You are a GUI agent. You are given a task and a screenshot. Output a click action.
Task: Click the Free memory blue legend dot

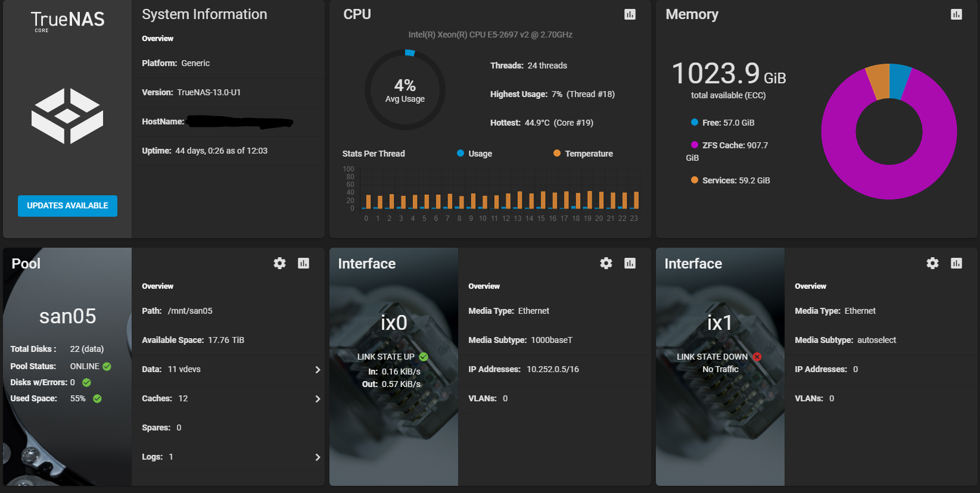tap(695, 122)
